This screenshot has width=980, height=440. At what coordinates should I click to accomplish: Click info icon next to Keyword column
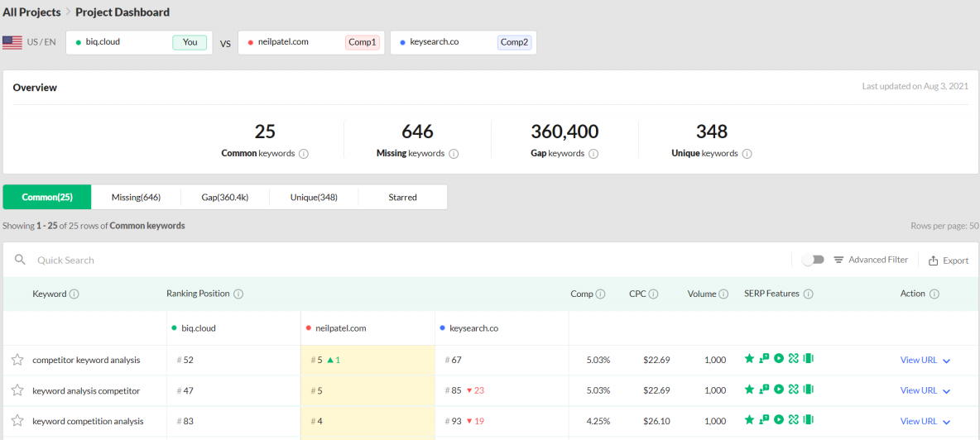tap(74, 294)
